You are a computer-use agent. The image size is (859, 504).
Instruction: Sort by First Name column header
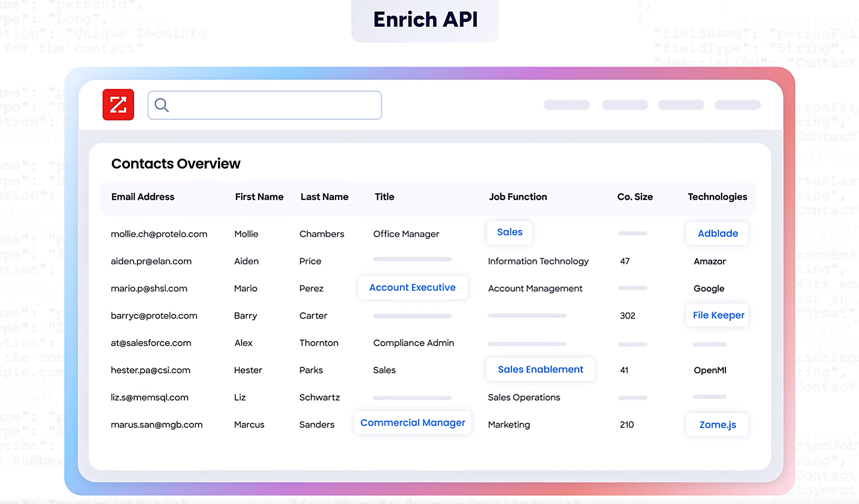(x=259, y=197)
